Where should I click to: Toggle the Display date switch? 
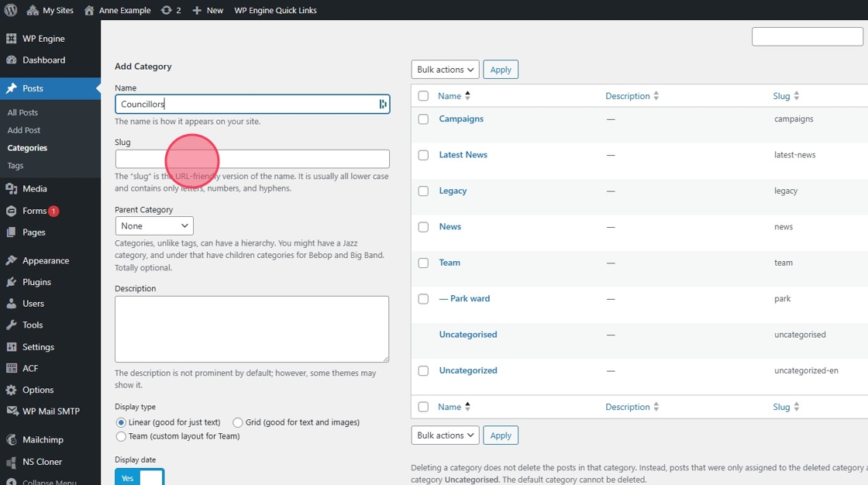pos(139,477)
